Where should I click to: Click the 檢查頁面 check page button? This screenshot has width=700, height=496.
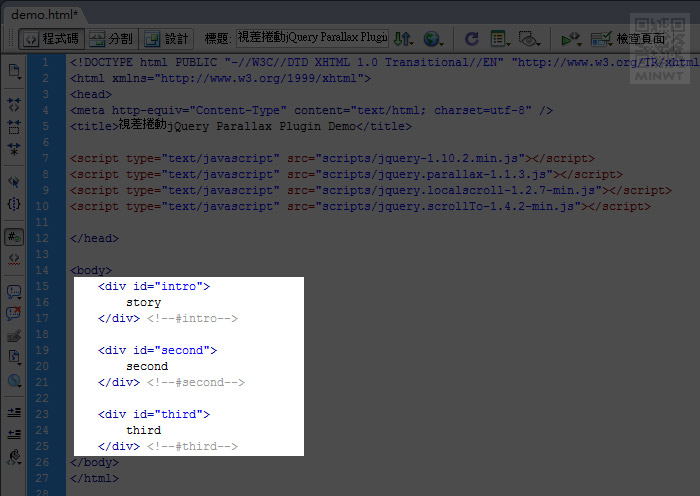tap(628, 39)
